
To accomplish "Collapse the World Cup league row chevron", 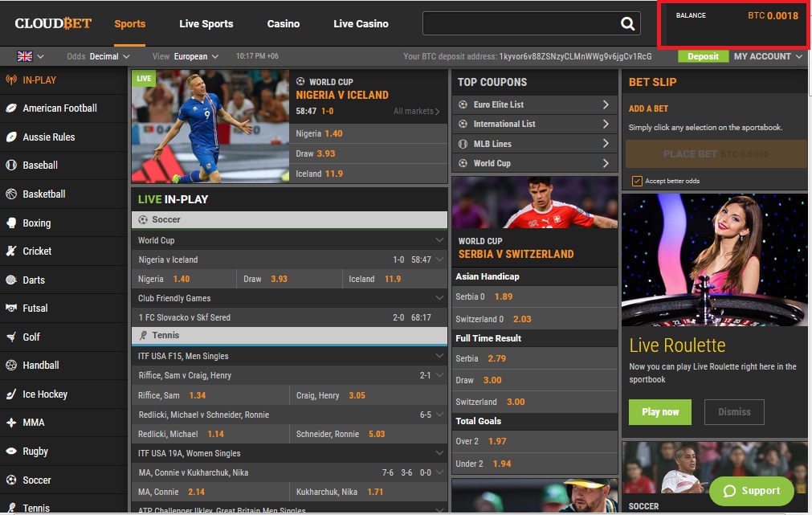I will click(439, 240).
